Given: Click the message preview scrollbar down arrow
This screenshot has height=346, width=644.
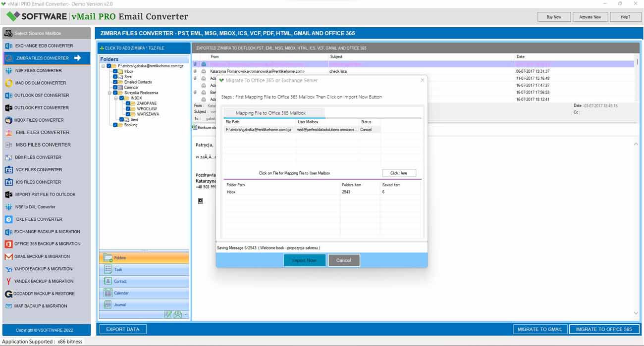Looking at the screenshot, I should 636,313.
